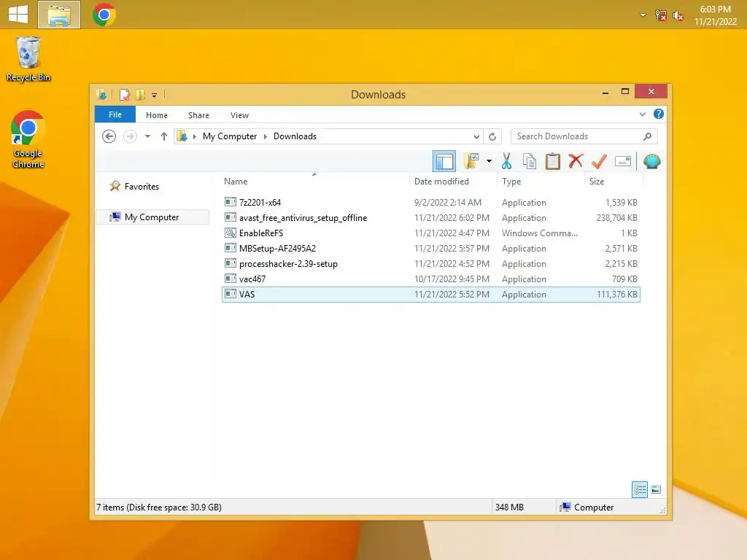
Task: Go back with the Back arrow button
Action: [109, 136]
